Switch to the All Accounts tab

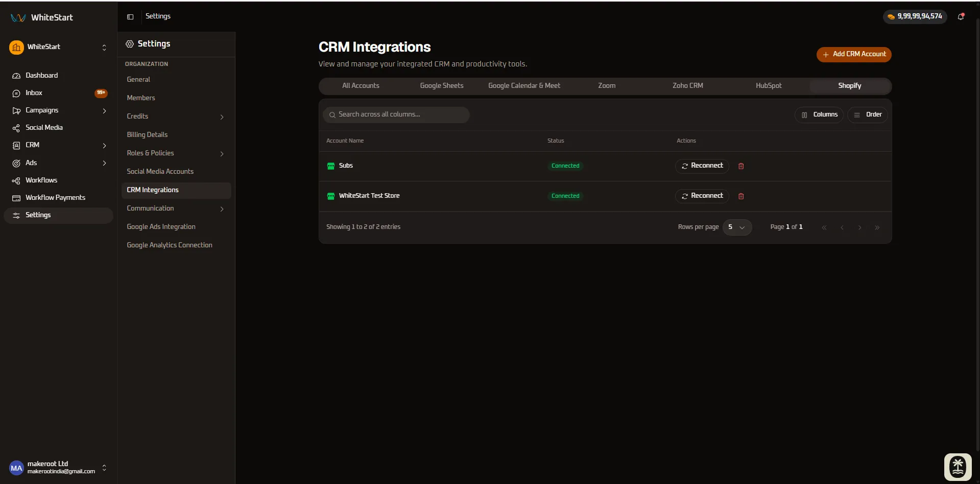coord(361,86)
